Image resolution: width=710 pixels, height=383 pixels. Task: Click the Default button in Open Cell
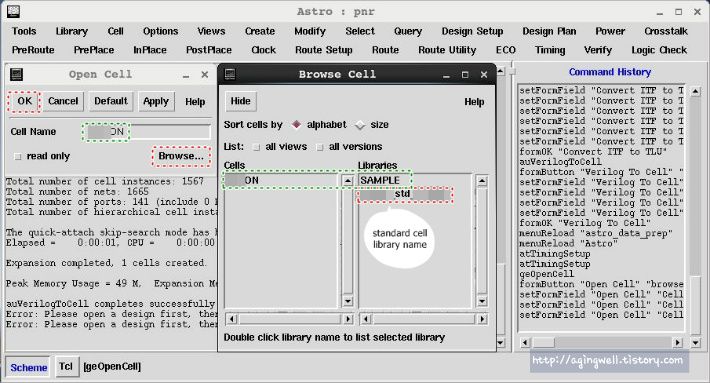pos(111,101)
